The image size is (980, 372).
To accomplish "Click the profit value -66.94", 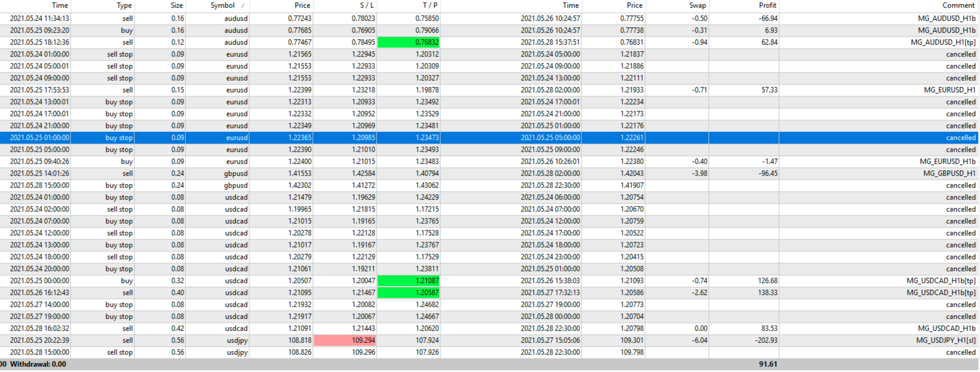I will [768, 18].
